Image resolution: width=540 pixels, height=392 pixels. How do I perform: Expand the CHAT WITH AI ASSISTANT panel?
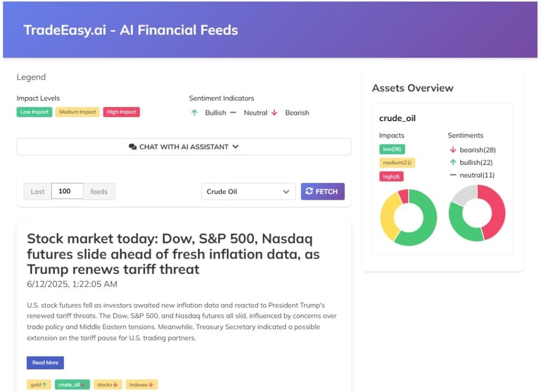(x=184, y=146)
